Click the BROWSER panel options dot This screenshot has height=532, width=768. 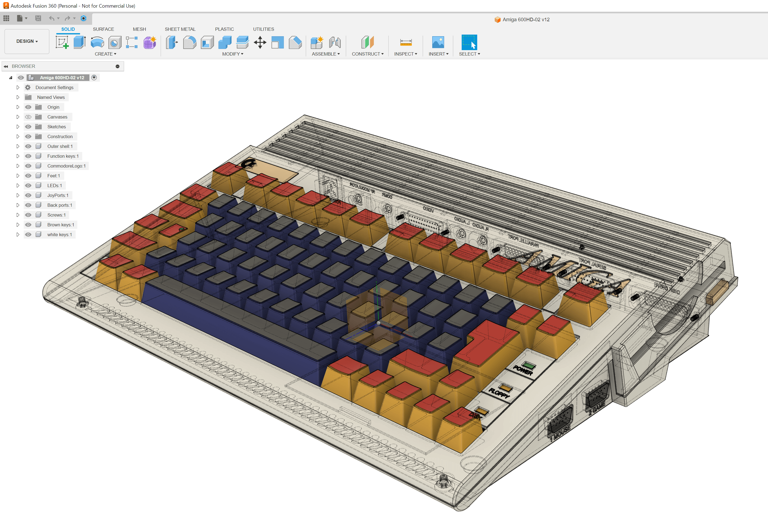pos(117,66)
